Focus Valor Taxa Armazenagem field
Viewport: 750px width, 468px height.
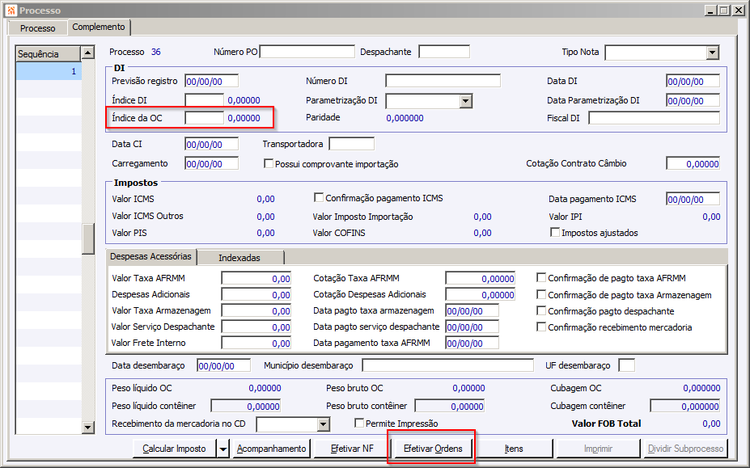(256, 311)
